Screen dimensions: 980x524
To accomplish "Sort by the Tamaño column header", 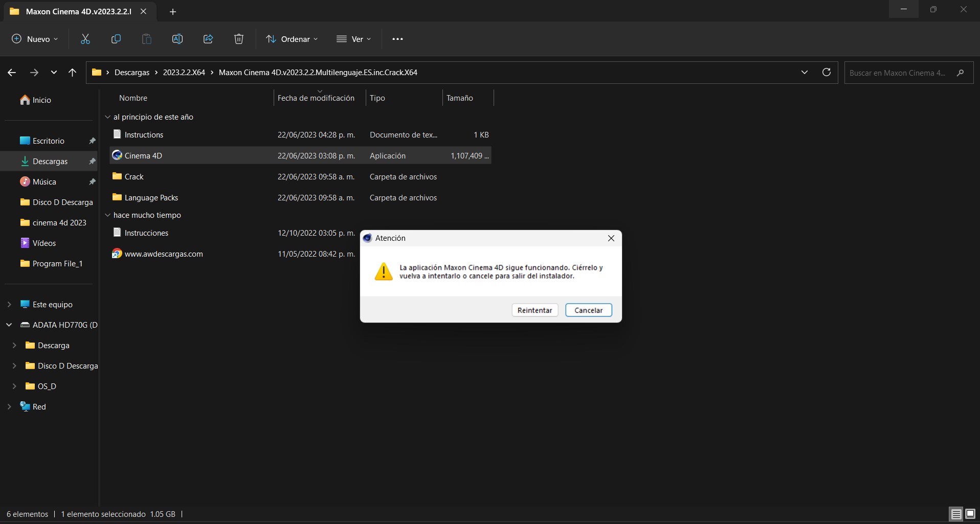I will (x=459, y=98).
